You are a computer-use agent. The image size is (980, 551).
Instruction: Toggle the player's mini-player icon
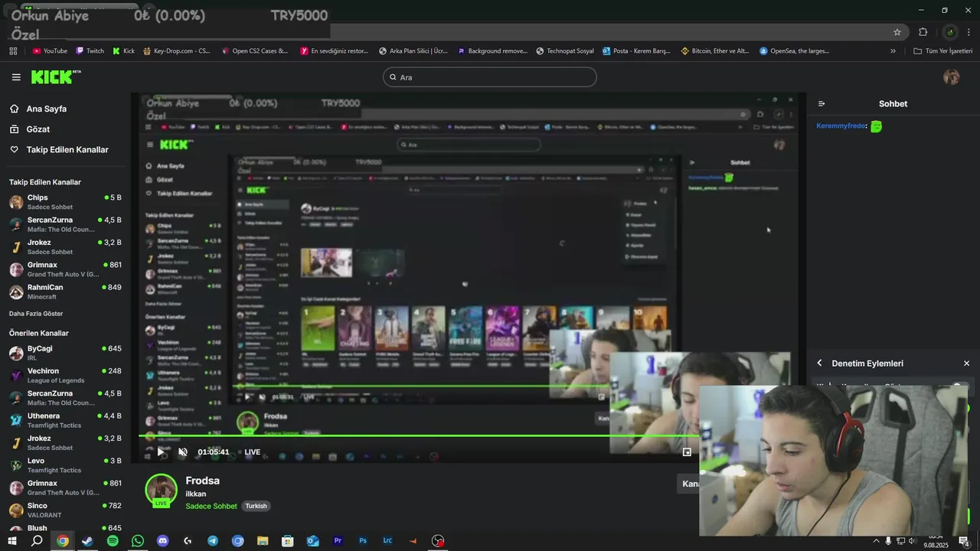(687, 452)
